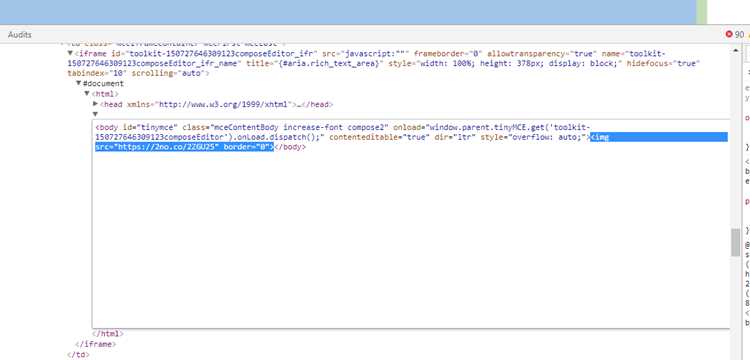
Task: Click the closing </body> tag in editor
Action: pyautogui.click(x=290, y=147)
